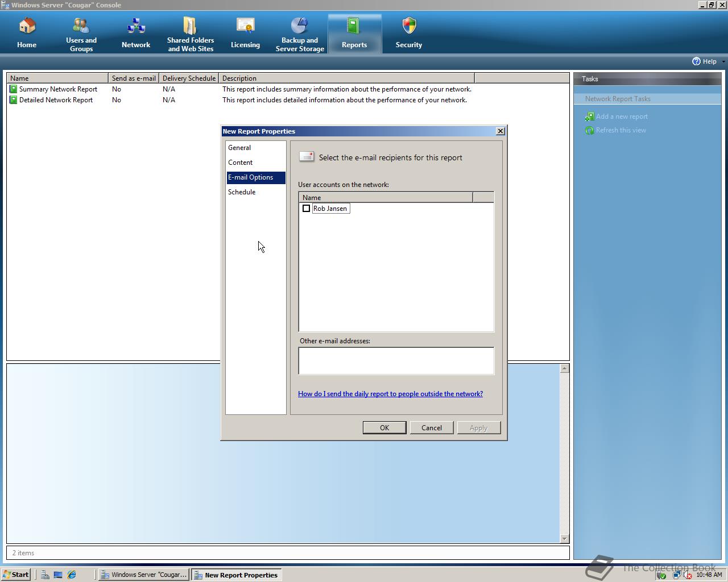This screenshot has height=582, width=728.
Task: Click the envelope icon in the dialog
Action: 307,157
